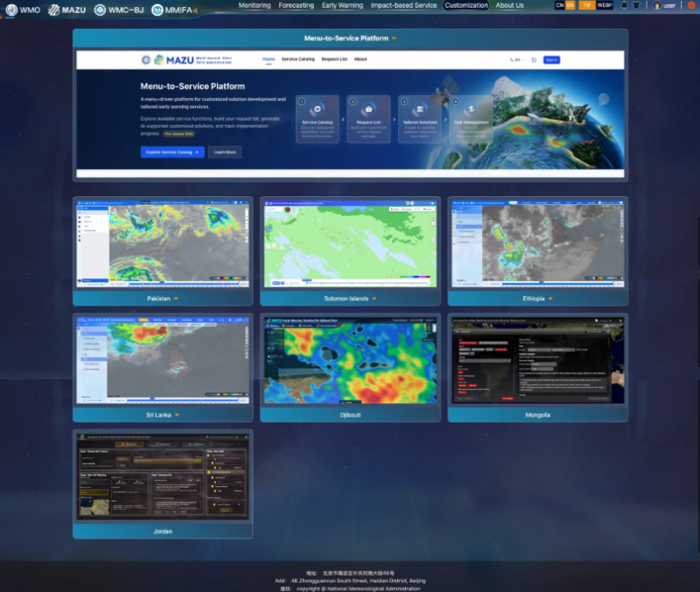Image resolution: width=700 pixels, height=592 pixels.
Task: Open the Monitoring menu
Action: (255, 5)
